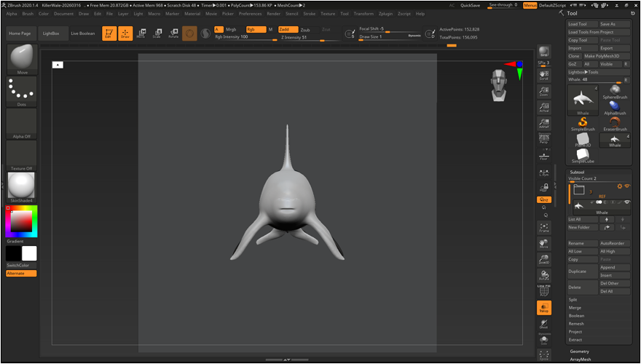The height and width of the screenshot is (364, 641).
Task: Activate Edit mode button
Action: pyautogui.click(x=109, y=33)
